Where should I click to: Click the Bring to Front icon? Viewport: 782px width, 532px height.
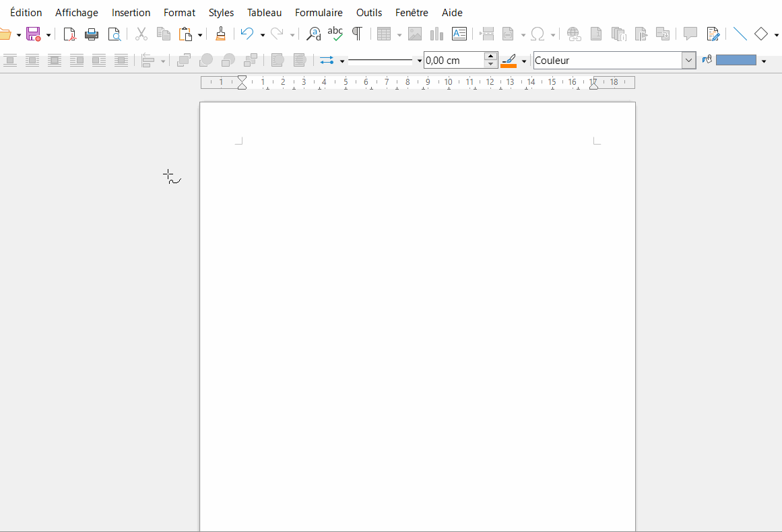184,61
